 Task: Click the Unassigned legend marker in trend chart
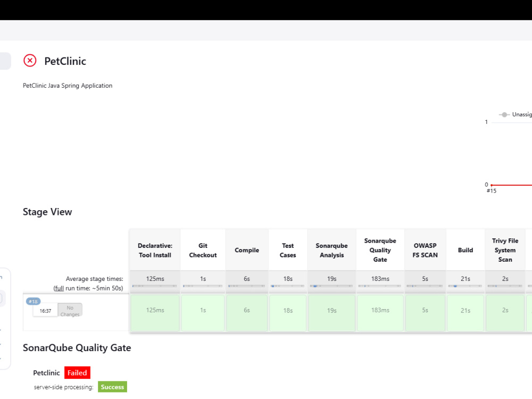point(504,115)
